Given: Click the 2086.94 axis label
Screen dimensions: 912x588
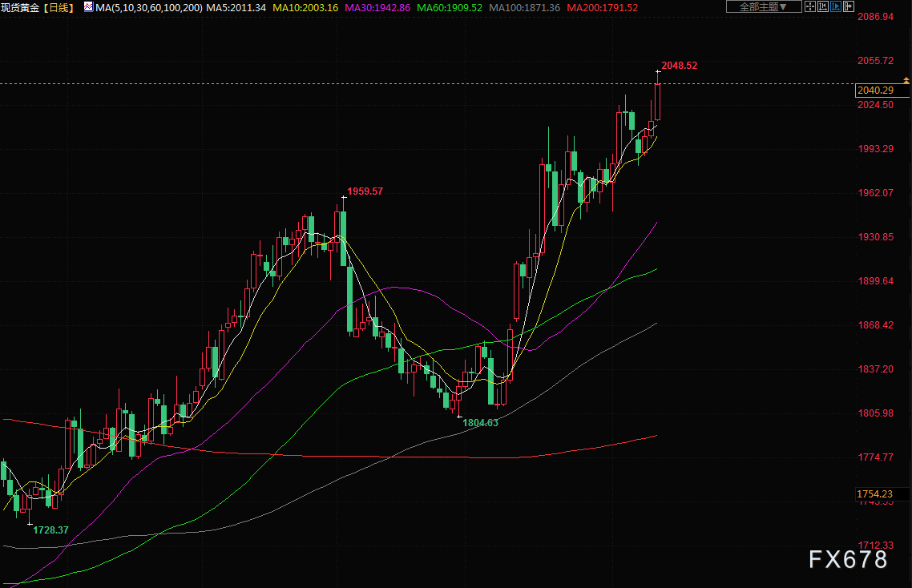Looking at the screenshot, I should pyautogui.click(x=876, y=17).
